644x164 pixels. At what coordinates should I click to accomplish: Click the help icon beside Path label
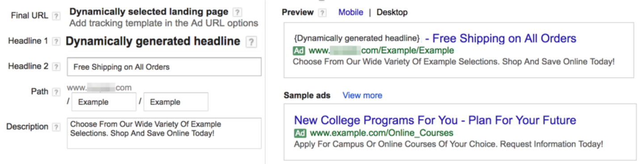click(x=56, y=92)
